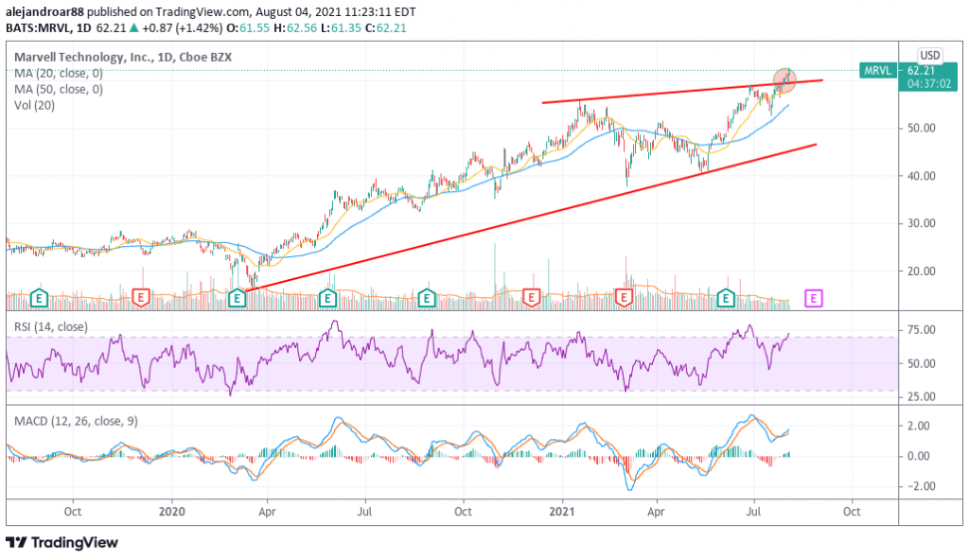This screenshot has height=560, width=969.
Task: Click the last Oct label on time axis
Action: click(x=853, y=512)
